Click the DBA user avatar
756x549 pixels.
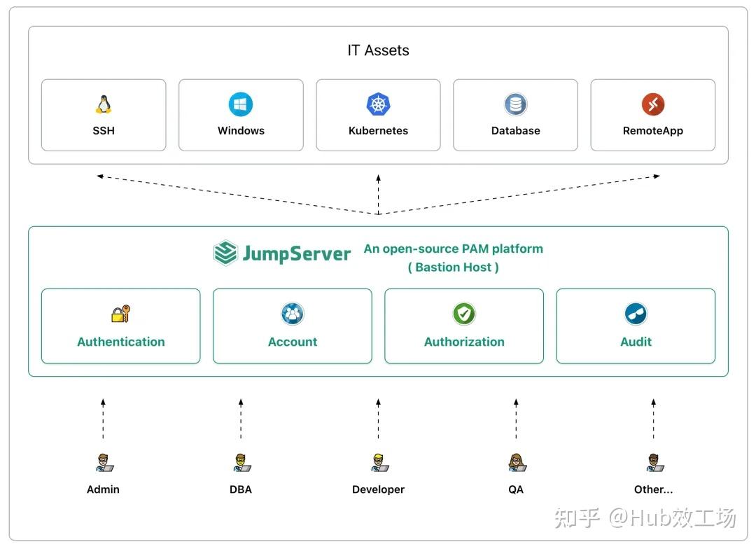click(x=241, y=463)
